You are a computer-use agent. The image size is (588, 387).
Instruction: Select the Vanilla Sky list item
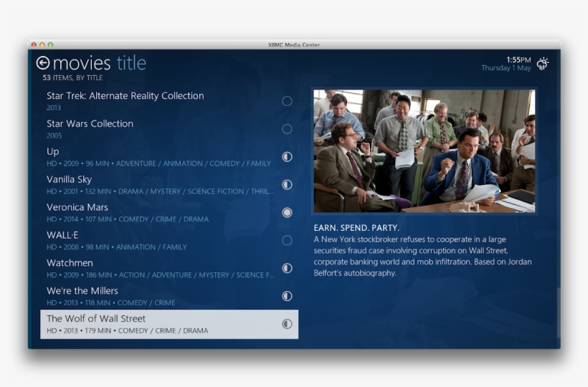169,185
